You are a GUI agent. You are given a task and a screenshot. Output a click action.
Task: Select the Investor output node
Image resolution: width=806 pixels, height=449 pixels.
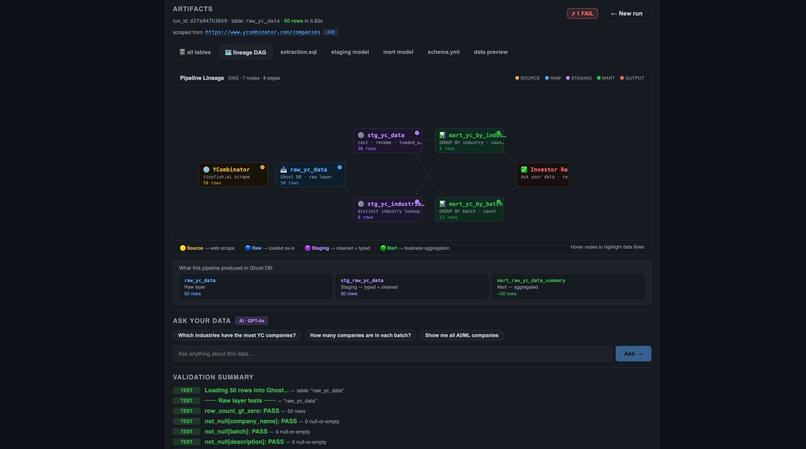543,175
